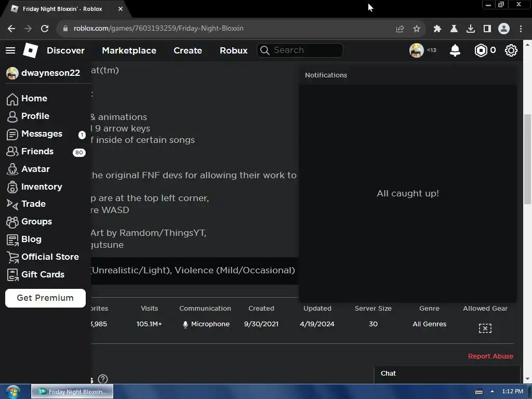Click the Allowed Gear crossed-box icon
Viewport: 532px width, 399px height.
[x=485, y=328]
